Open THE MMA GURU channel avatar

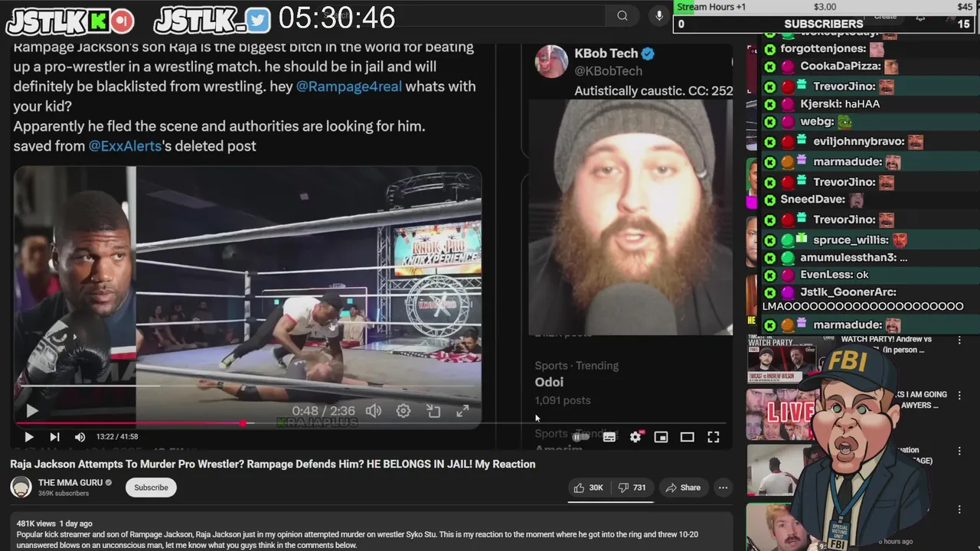(x=21, y=487)
